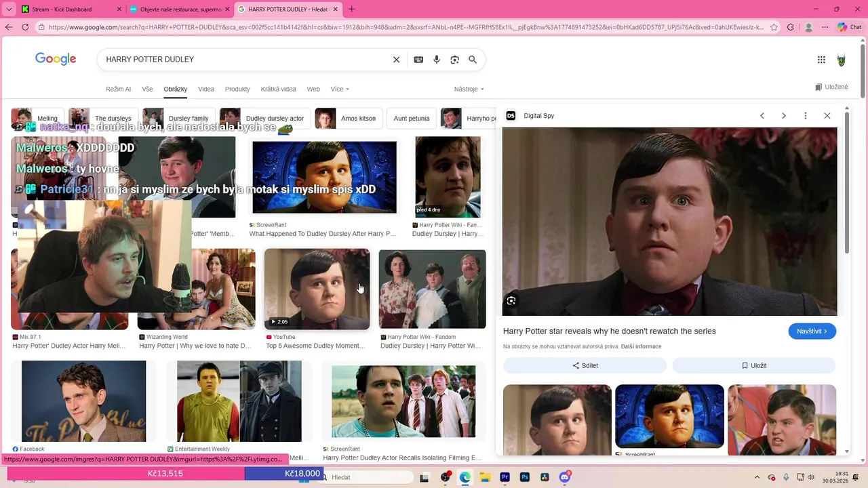
Task: Open browser extensions icon
Action: pyautogui.click(x=791, y=27)
